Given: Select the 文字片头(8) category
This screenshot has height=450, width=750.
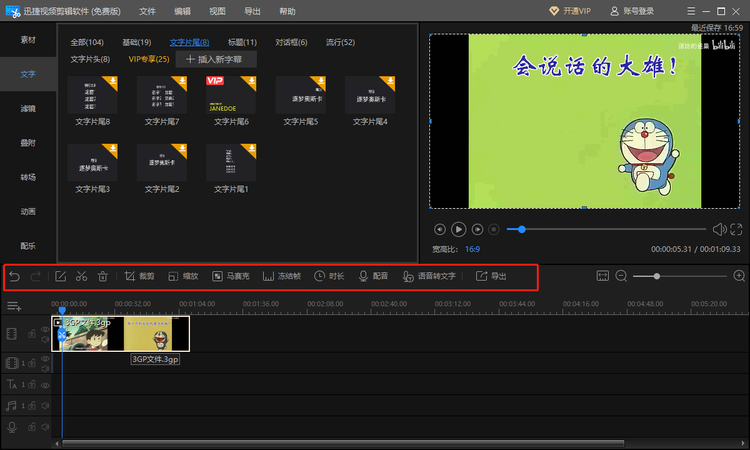Looking at the screenshot, I should [90, 59].
